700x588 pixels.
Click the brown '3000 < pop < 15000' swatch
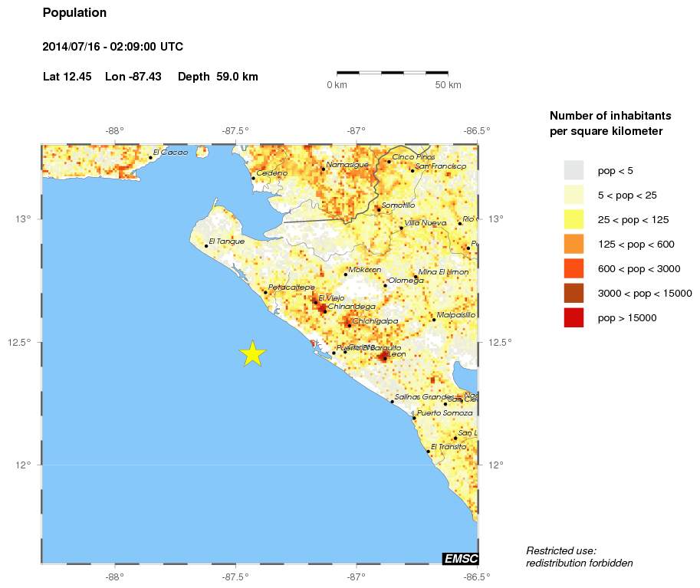click(573, 293)
